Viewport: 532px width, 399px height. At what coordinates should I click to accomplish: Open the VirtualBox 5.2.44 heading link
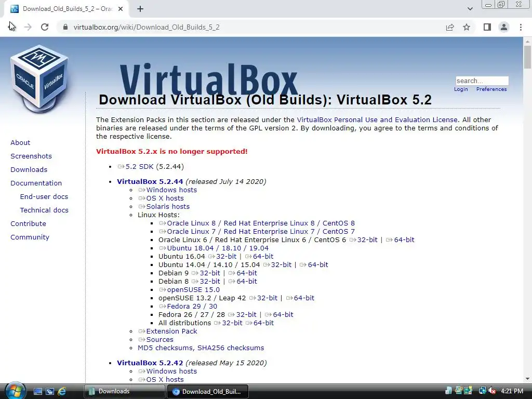pos(150,181)
